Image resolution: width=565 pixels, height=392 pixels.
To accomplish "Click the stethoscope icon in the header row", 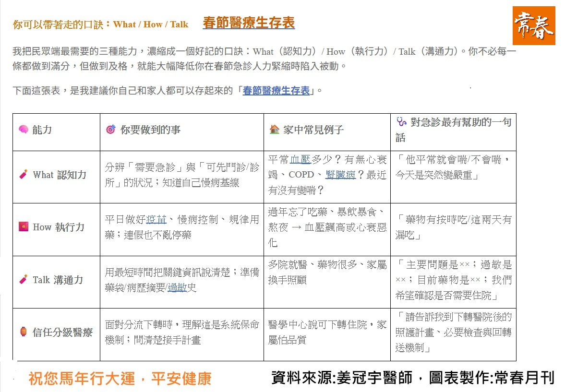I will click(401, 122).
